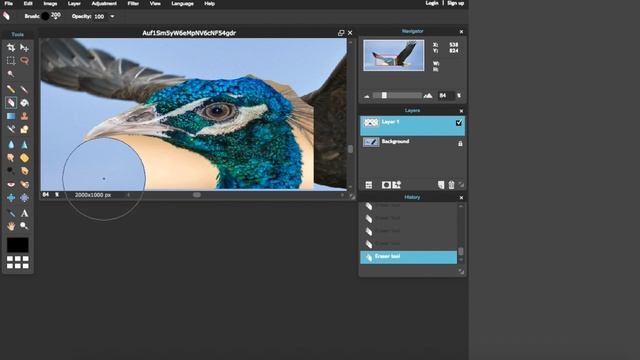Click Navigator zoom-out small mountain icon
The height and width of the screenshot is (360, 640).
pos(367,96)
